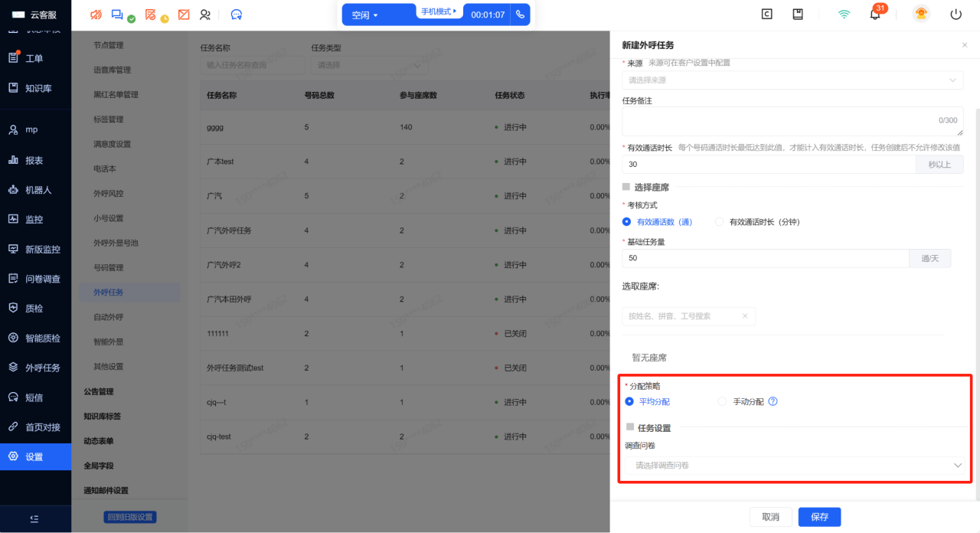Click the task row named 广汽外呼任务
The width and height of the screenshot is (980, 533).
point(404,231)
